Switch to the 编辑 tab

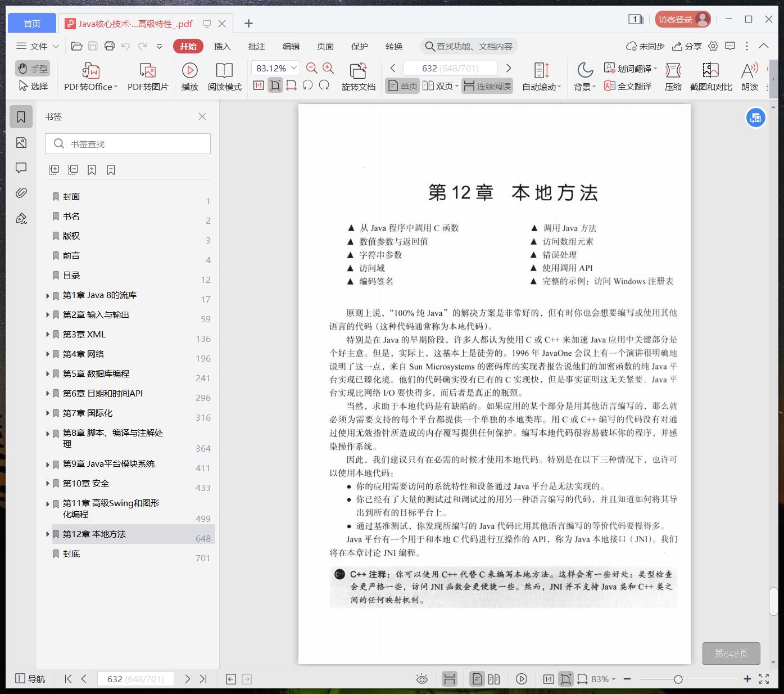pyautogui.click(x=291, y=46)
